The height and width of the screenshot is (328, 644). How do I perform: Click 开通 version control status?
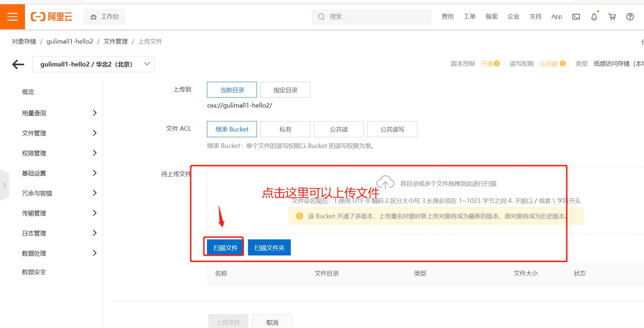(x=487, y=64)
